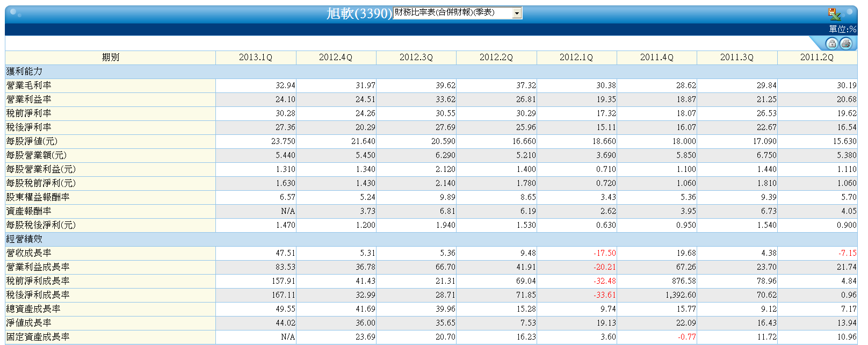Select the 2012.1Q column header
Screen dimensions: 868x345
click(x=576, y=57)
